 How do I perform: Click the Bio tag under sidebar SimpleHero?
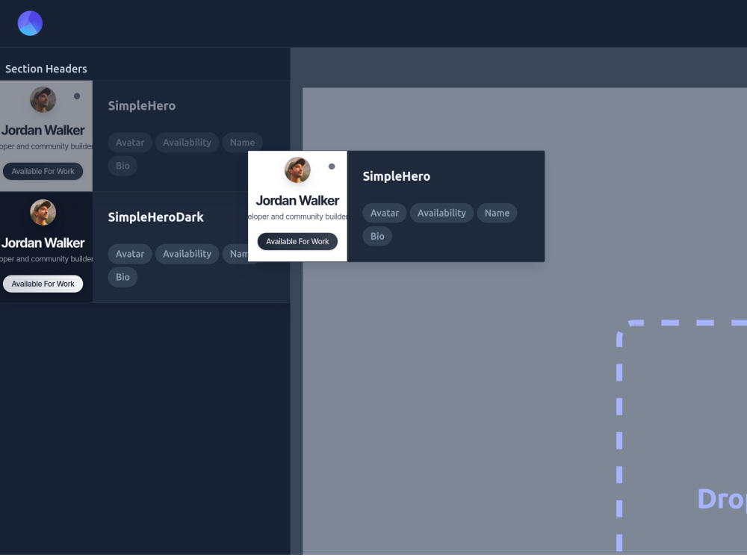[x=123, y=166]
